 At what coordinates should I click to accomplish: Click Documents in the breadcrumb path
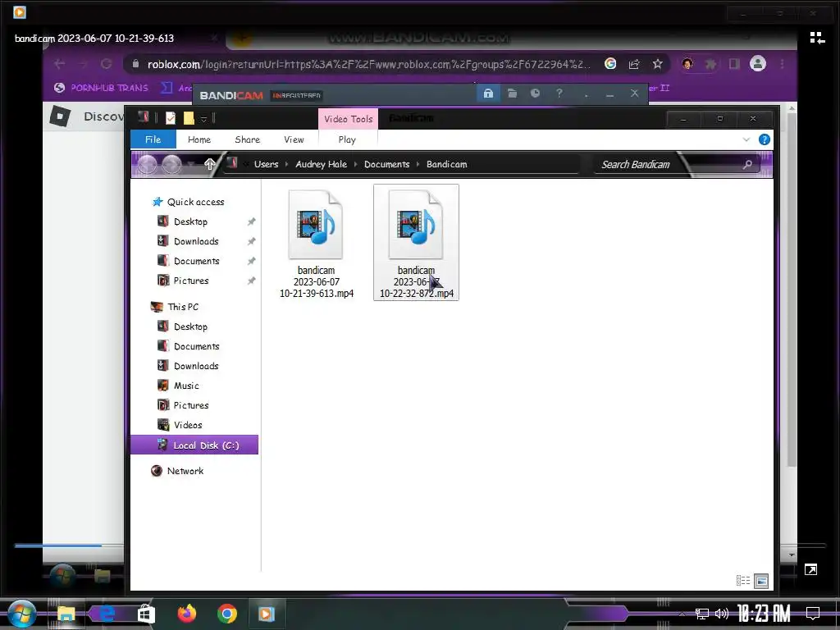pos(387,164)
